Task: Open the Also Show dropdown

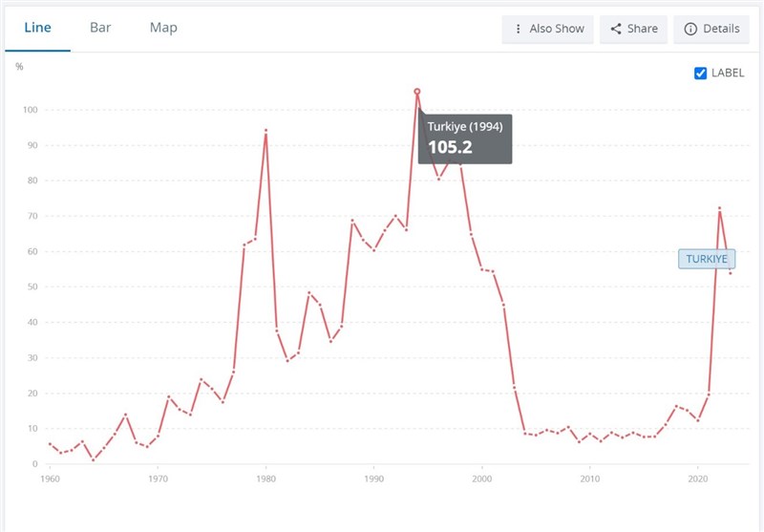Action: coord(547,30)
